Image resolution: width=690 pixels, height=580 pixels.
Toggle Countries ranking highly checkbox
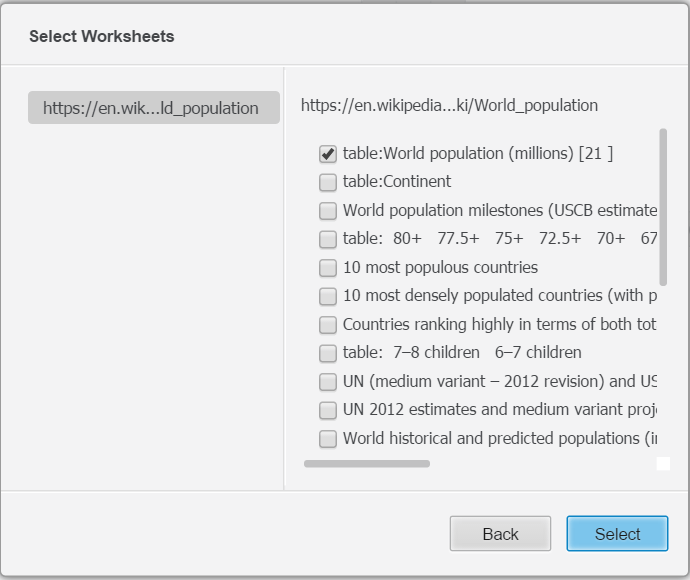tap(327, 325)
